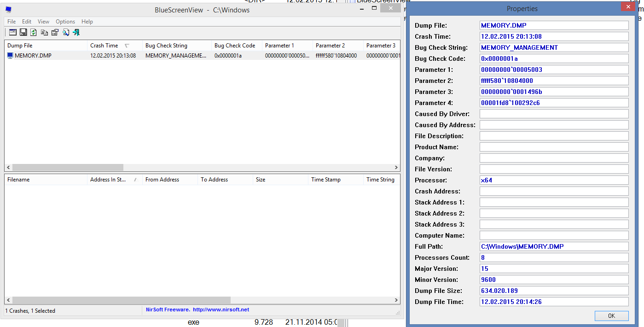The height and width of the screenshot is (327, 644).
Task: Open the Help menu
Action: coord(87,22)
